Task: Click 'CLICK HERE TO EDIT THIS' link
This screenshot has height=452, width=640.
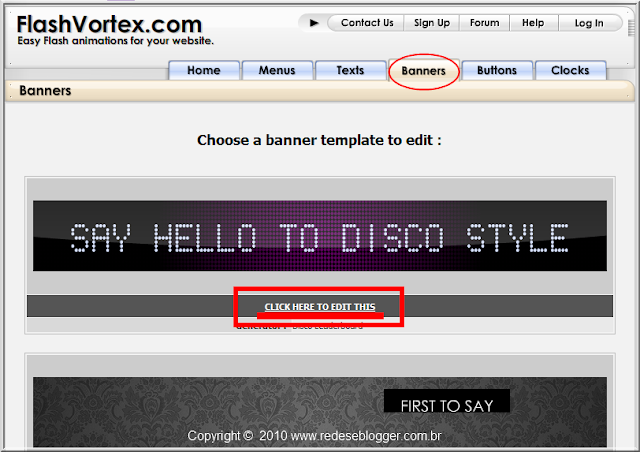Action: 320,307
